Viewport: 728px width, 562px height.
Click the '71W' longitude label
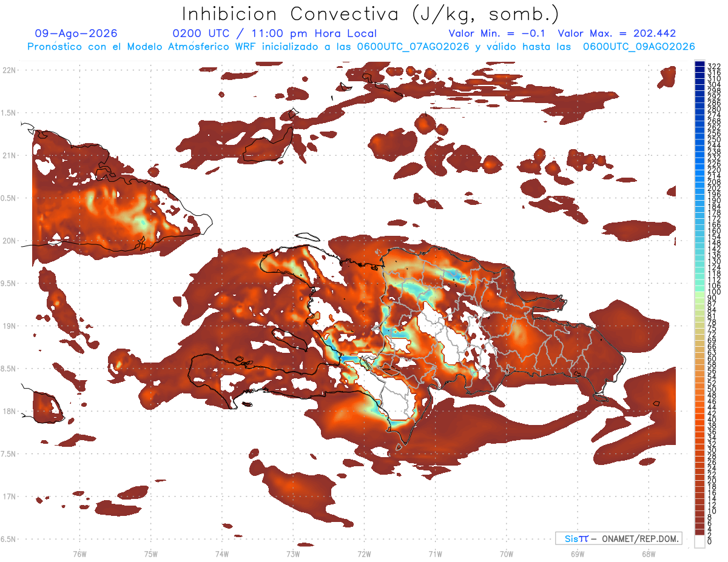point(435,554)
